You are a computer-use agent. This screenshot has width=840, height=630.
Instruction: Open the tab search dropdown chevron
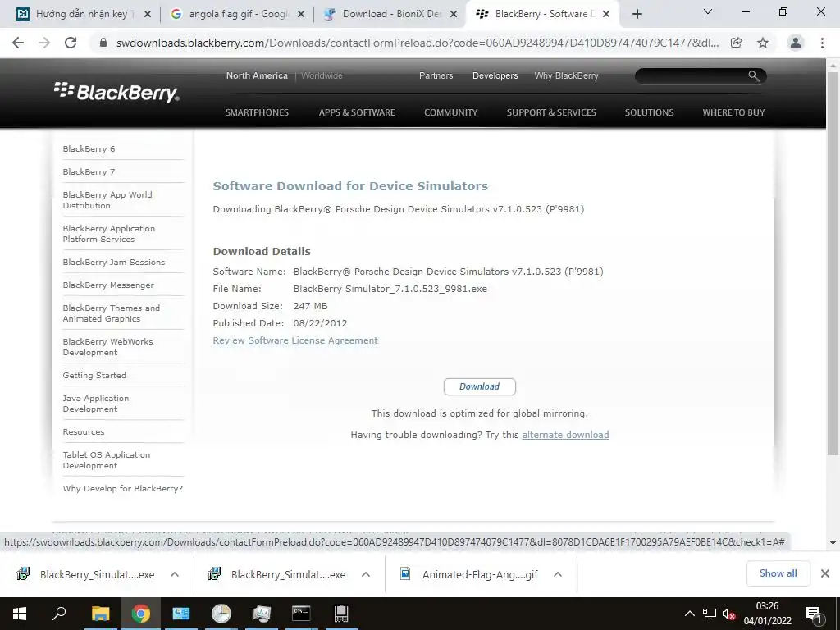coord(708,11)
